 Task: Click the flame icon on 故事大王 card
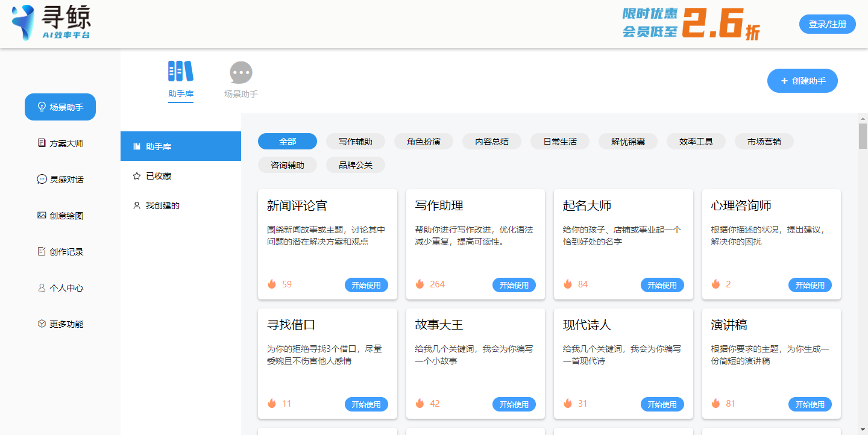click(x=420, y=403)
